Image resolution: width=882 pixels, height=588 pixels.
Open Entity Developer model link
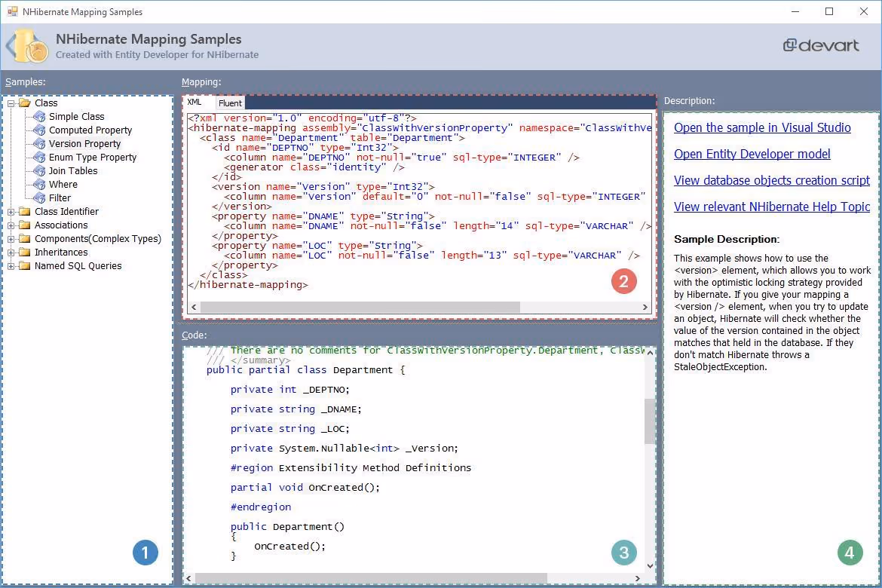pos(752,155)
